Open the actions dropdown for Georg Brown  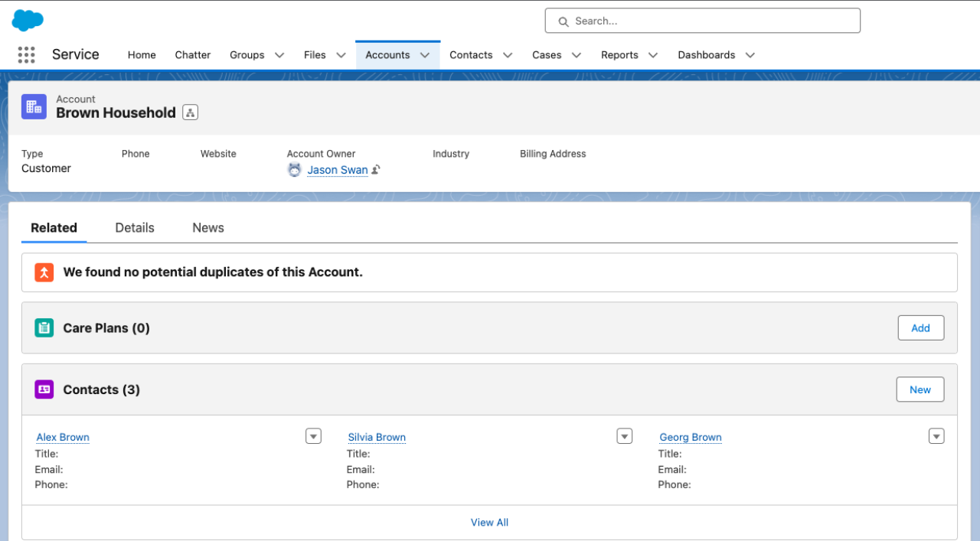936,436
